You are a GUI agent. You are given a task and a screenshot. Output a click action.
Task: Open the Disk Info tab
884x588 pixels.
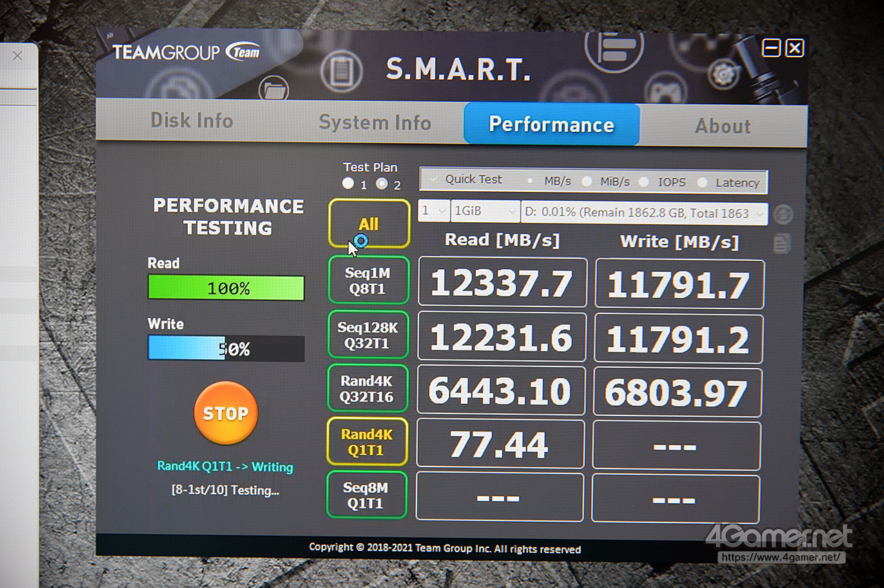coord(192,121)
